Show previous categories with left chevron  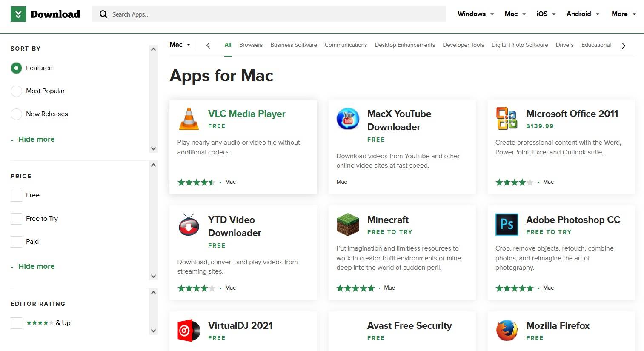208,45
